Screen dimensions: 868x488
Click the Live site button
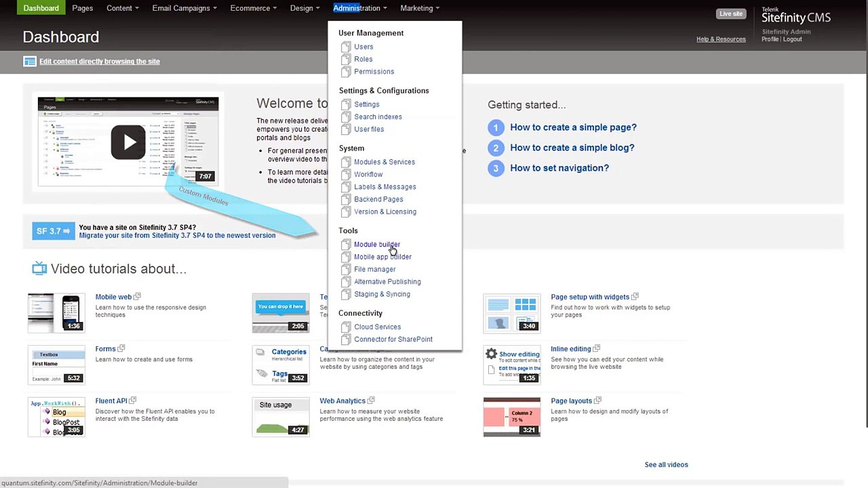[x=731, y=14]
